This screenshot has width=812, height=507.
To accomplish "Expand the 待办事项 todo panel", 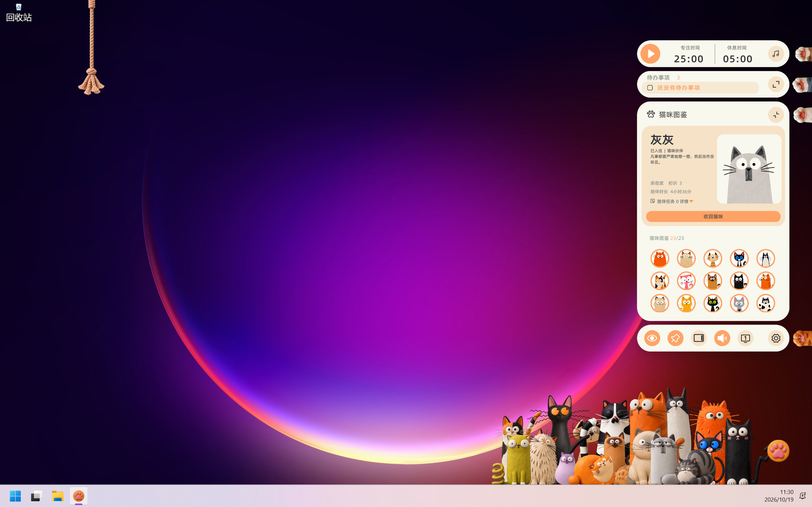I will [776, 84].
